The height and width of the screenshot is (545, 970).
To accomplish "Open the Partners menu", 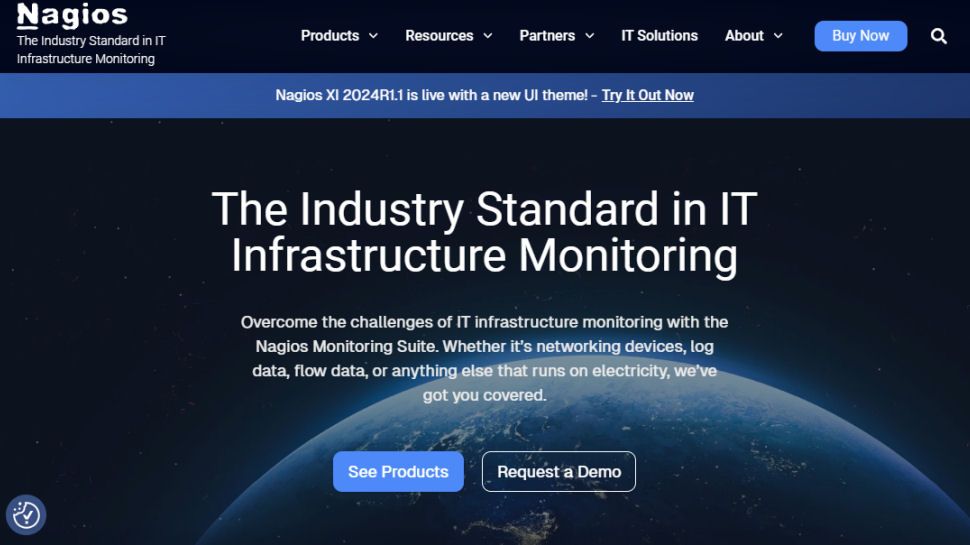I will [547, 36].
